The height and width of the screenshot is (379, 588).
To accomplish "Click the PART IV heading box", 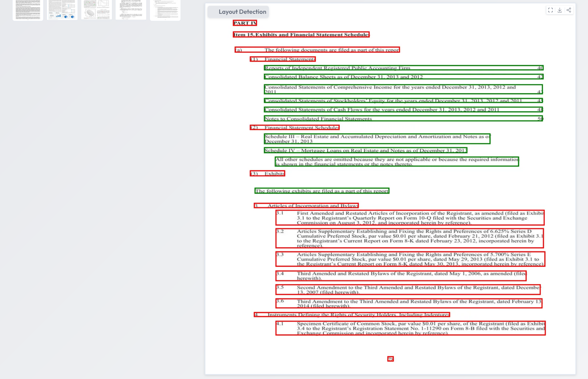I will click(245, 23).
